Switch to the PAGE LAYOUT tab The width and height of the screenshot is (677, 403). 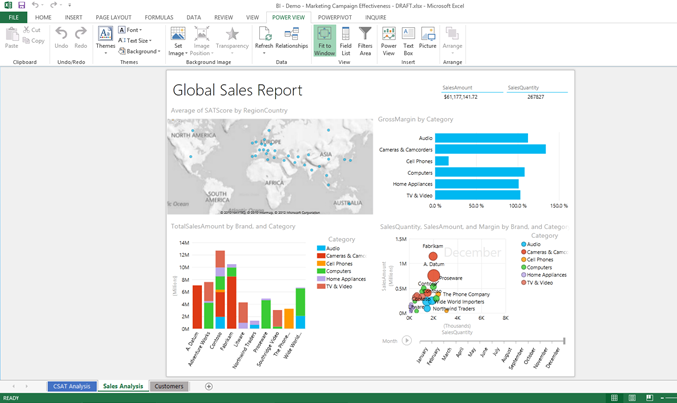(x=114, y=17)
